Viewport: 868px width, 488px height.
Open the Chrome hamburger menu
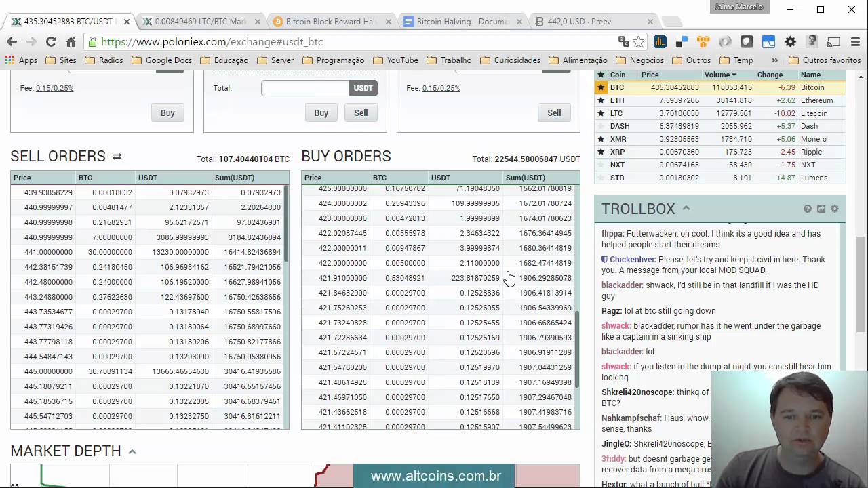point(855,41)
